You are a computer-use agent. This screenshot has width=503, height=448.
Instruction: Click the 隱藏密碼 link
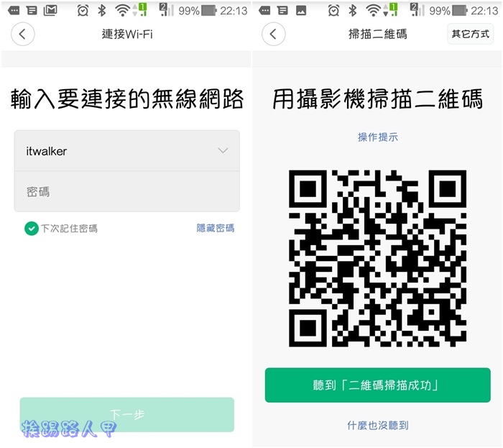[x=216, y=228]
